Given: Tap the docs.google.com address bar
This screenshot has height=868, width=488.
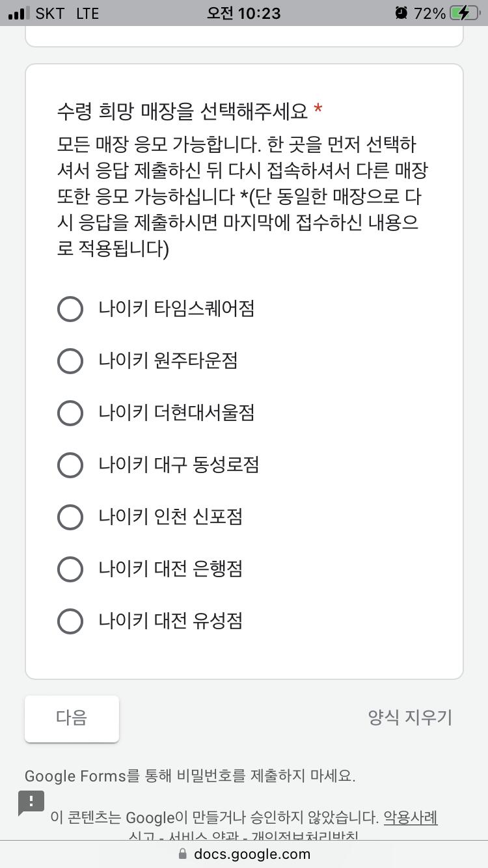Looking at the screenshot, I should click(x=244, y=854).
